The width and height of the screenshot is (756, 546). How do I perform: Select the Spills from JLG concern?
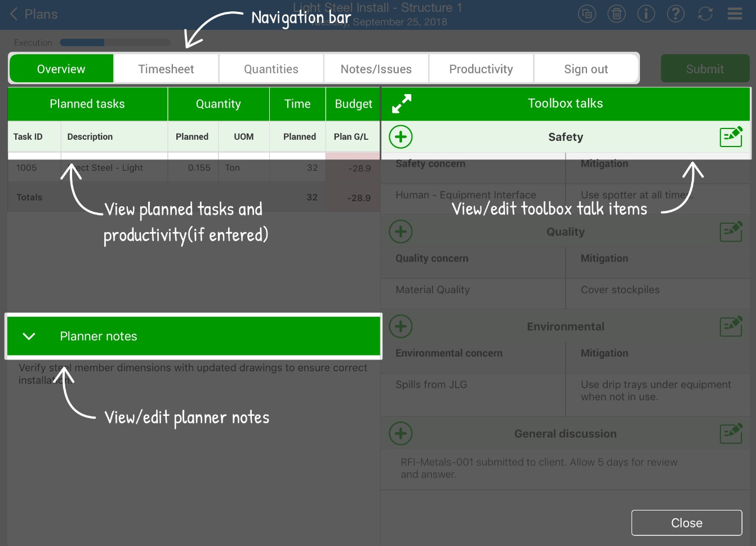(432, 384)
